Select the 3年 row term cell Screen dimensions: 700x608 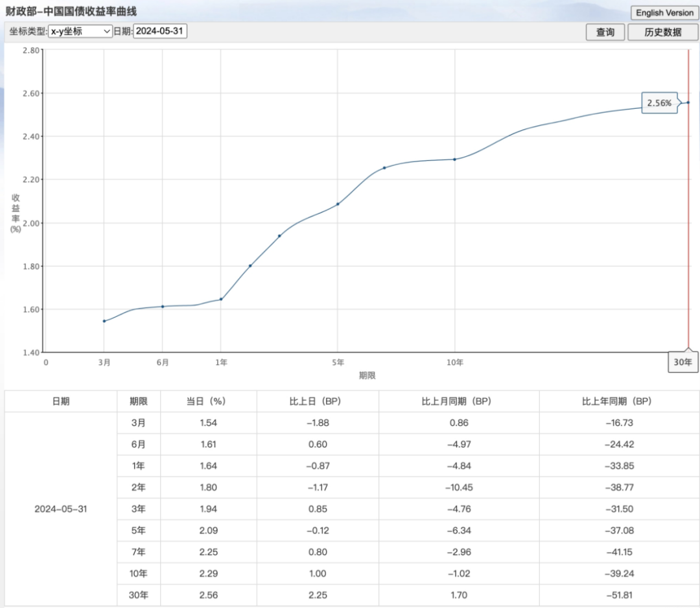(x=139, y=509)
